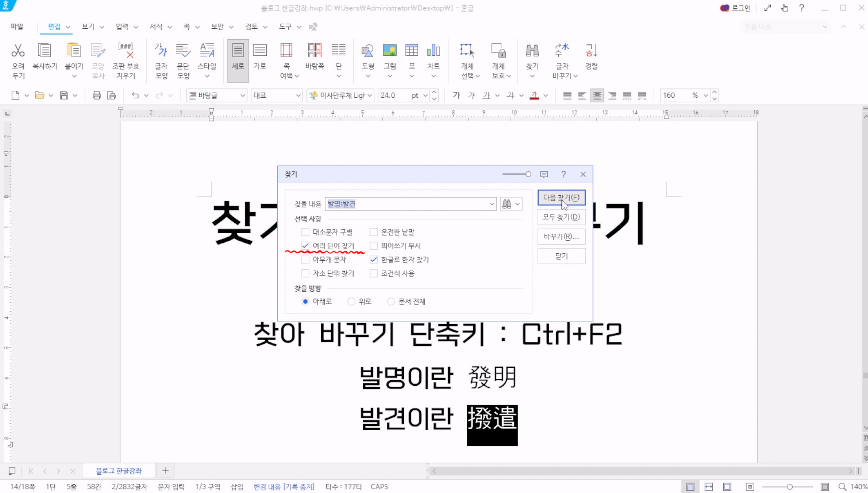The height and width of the screenshot is (493, 868).
Task: Open 글자 모양 character format icon
Action: tap(161, 50)
